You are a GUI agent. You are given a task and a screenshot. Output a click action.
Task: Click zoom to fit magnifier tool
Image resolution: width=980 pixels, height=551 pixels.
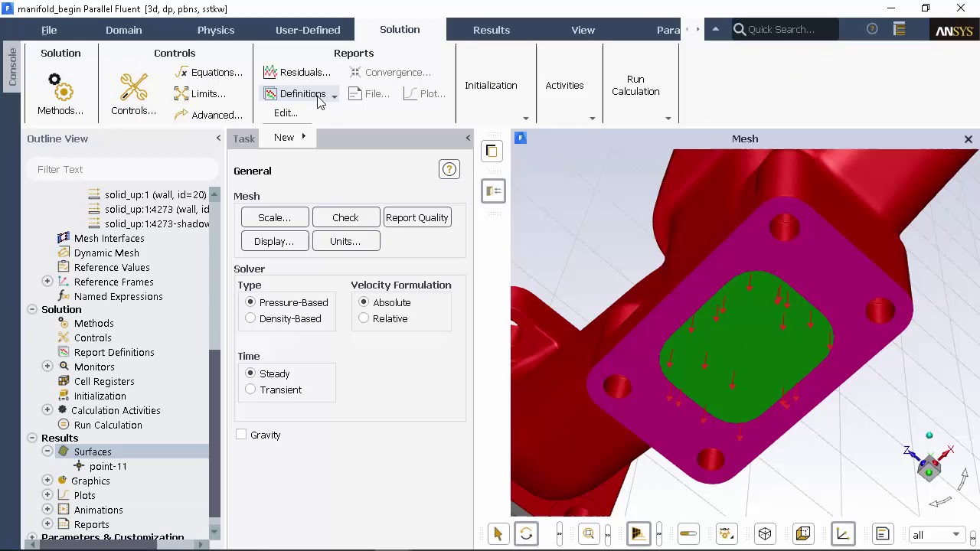[589, 534]
